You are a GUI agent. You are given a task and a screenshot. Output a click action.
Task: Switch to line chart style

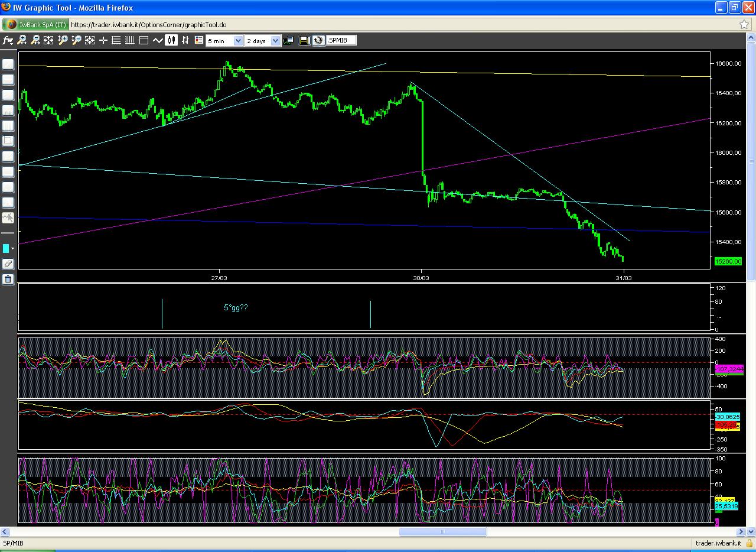[x=158, y=40]
